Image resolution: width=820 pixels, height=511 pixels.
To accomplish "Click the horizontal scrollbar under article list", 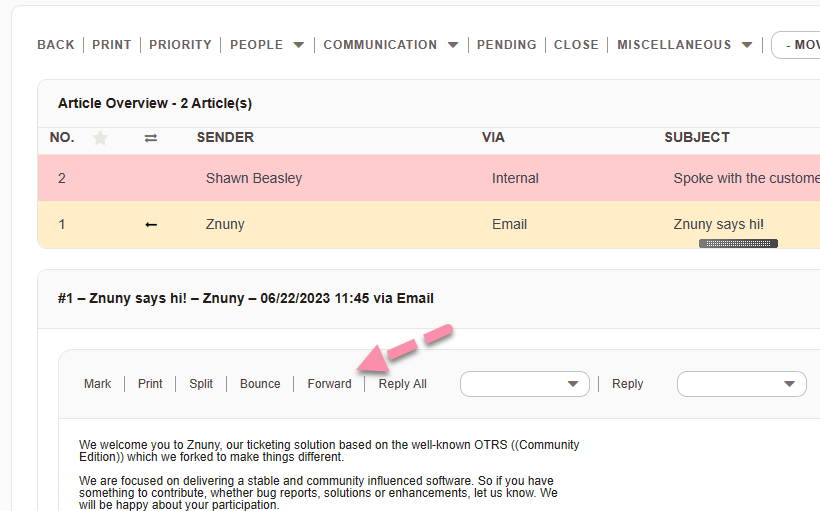I will point(738,243).
